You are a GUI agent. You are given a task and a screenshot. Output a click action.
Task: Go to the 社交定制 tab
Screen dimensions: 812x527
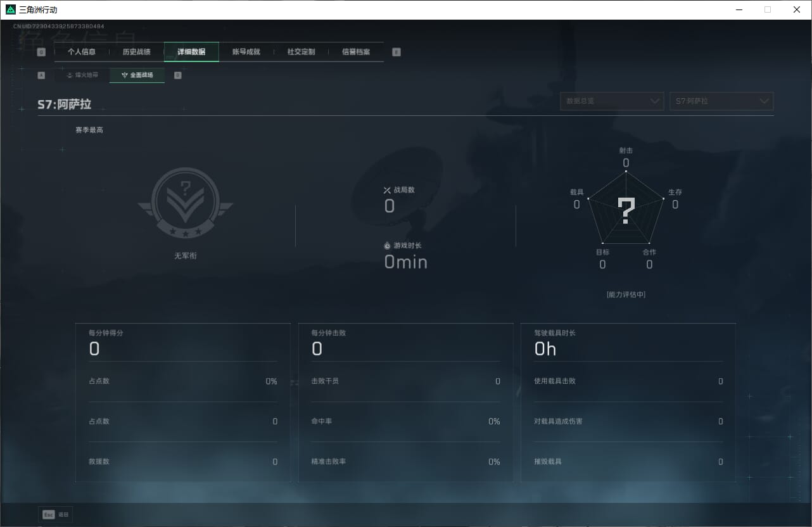click(301, 52)
